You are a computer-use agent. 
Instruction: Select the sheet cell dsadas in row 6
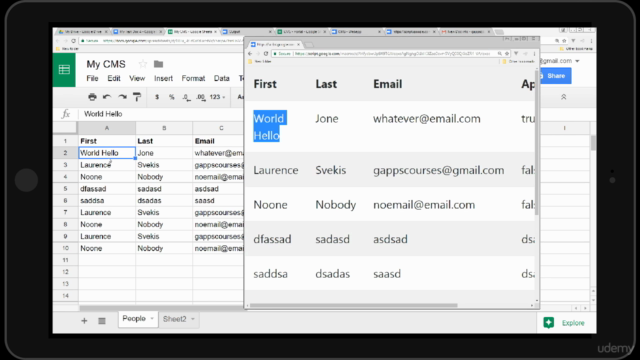164,201
